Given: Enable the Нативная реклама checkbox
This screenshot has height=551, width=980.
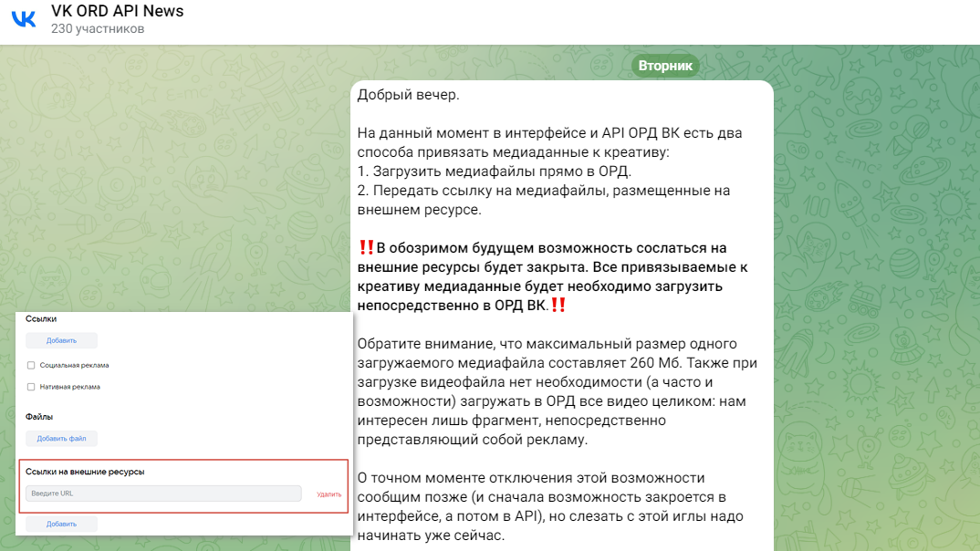Looking at the screenshot, I should click(31, 388).
